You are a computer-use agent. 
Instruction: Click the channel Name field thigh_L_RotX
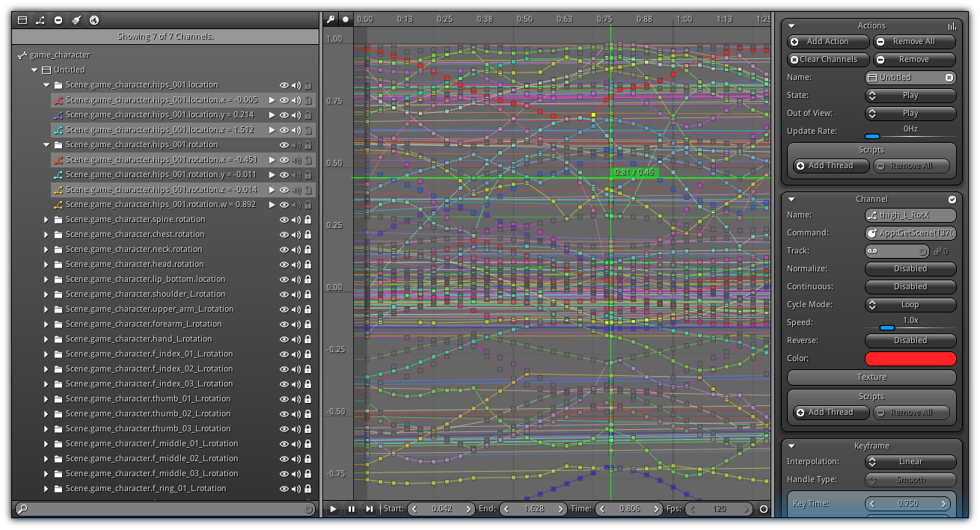(x=910, y=215)
